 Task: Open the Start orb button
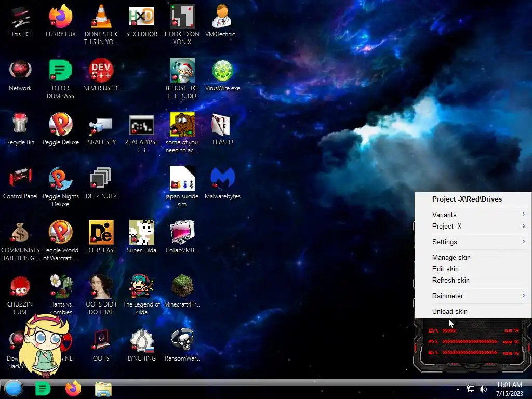coord(14,389)
